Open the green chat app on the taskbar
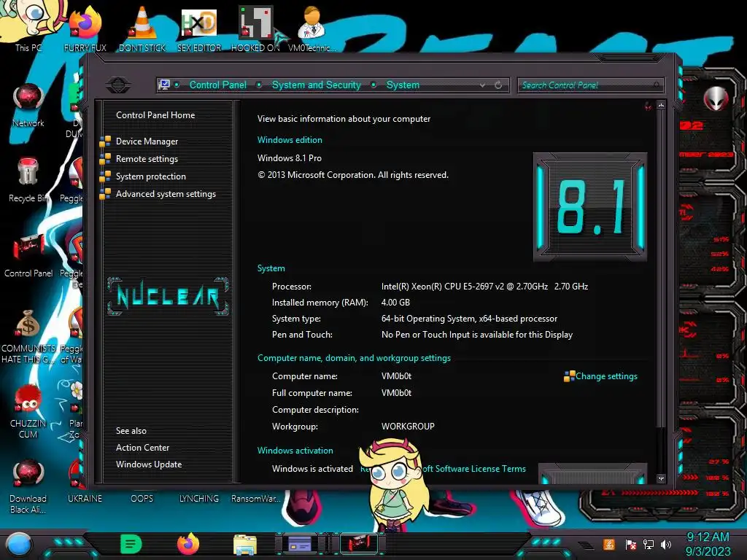This screenshot has height=560, width=747. point(131,544)
